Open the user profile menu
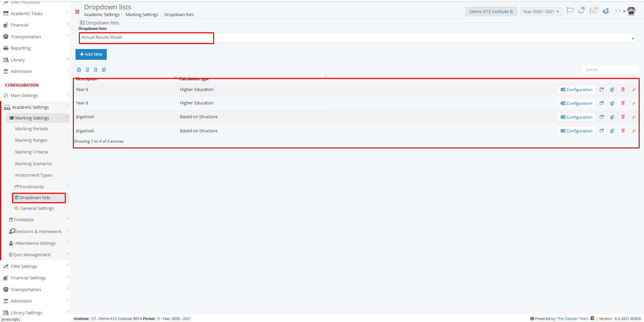644x322 pixels. [631, 11]
